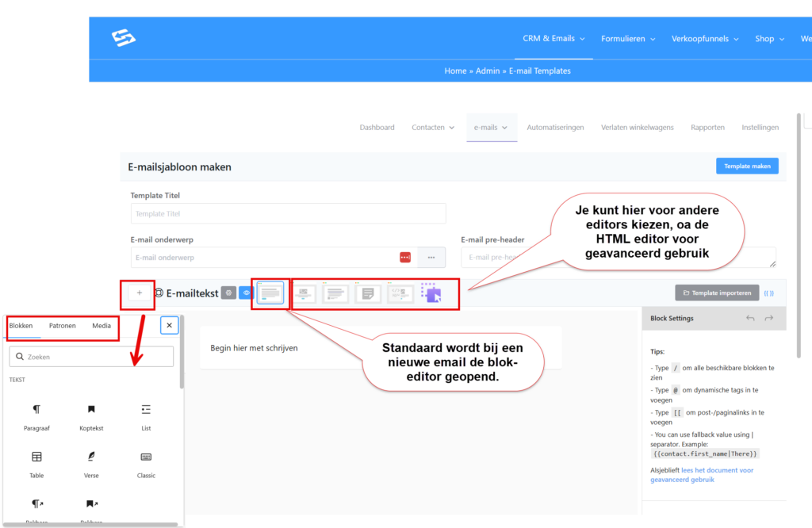The image size is (812, 528).
Task: Insert a Table block
Action: [x=36, y=463]
